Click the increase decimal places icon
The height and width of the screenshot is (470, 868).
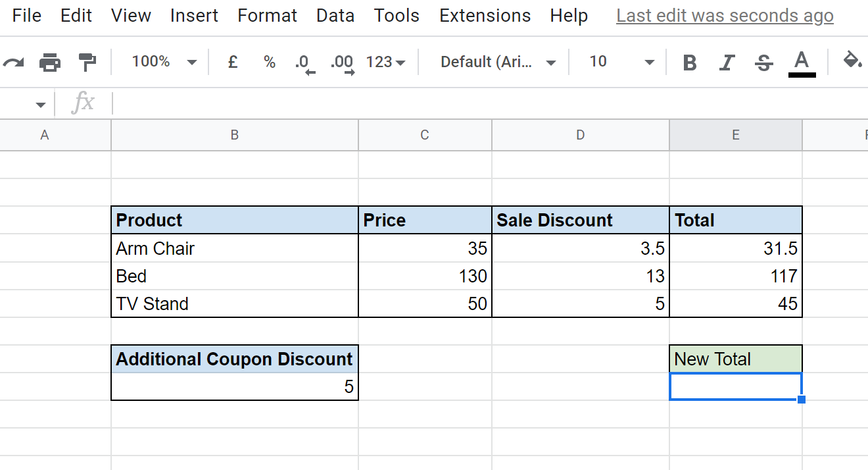point(341,61)
